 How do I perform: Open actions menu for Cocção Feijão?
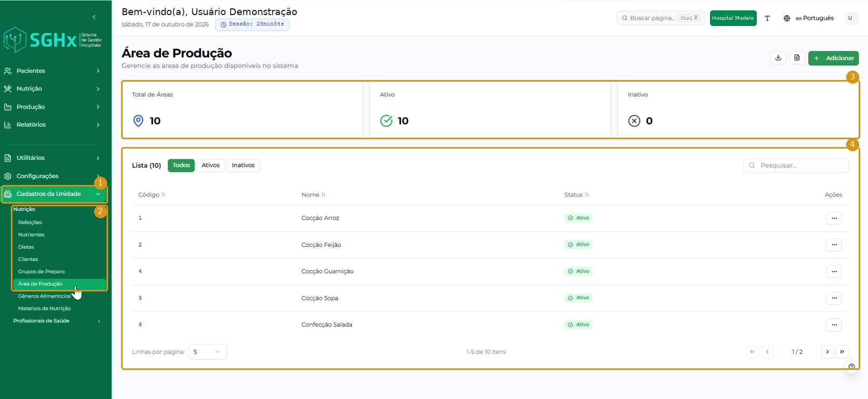[834, 245]
